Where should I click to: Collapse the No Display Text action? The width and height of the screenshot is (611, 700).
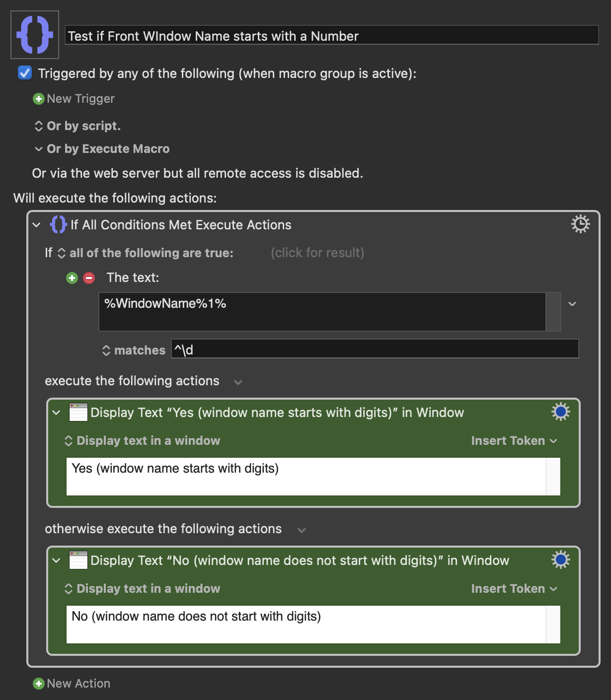point(57,560)
